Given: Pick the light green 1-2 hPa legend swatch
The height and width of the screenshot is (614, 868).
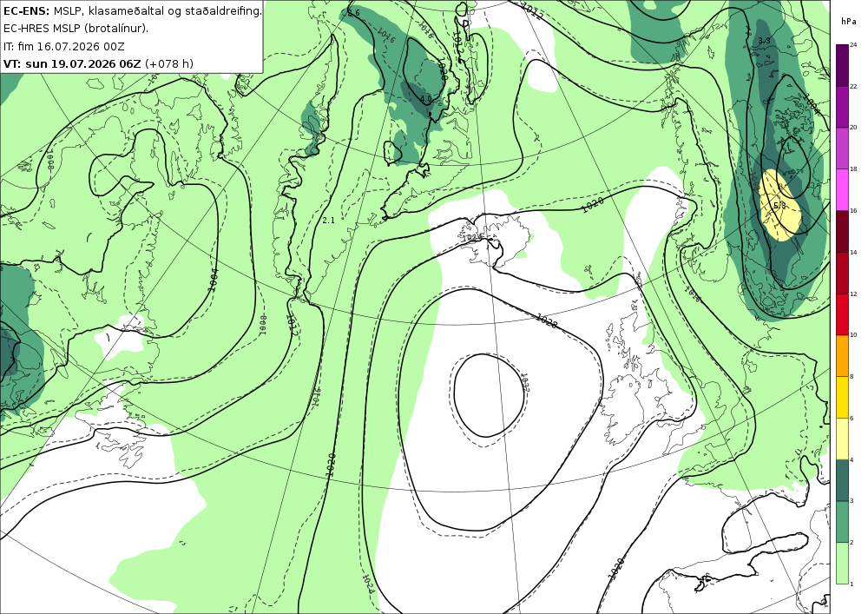Looking at the screenshot, I should (842, 563).
